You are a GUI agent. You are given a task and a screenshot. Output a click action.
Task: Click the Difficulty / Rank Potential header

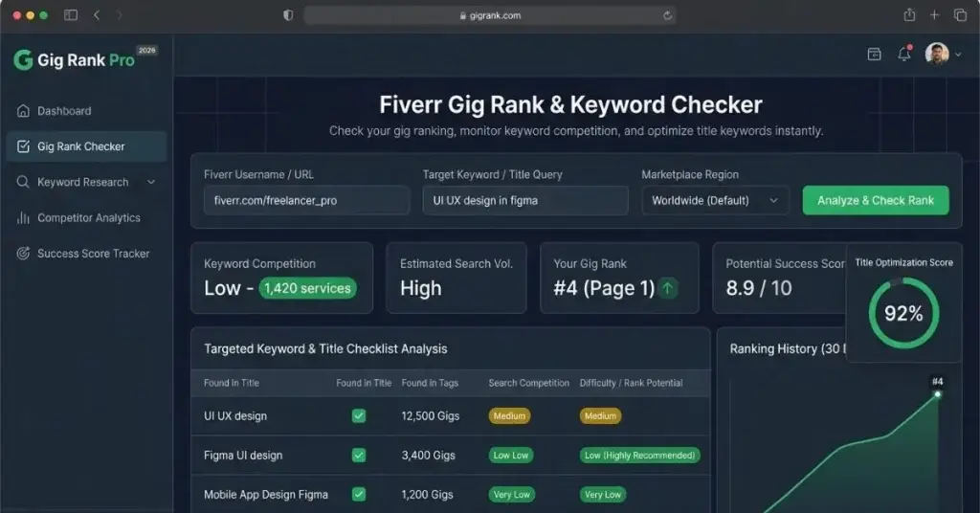pos(632,383)
